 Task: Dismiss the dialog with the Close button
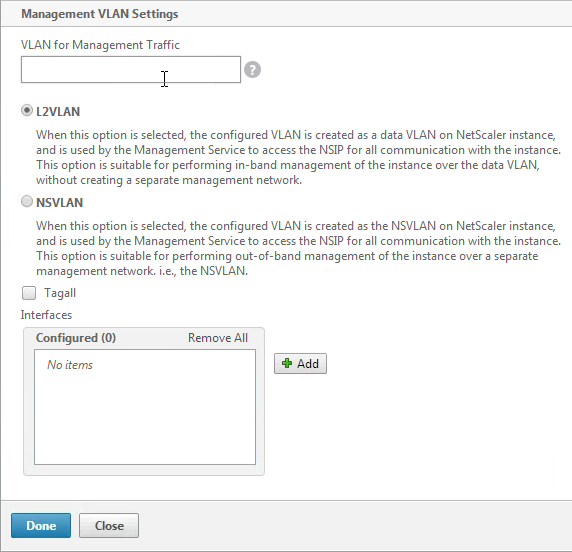pos(109,525)
